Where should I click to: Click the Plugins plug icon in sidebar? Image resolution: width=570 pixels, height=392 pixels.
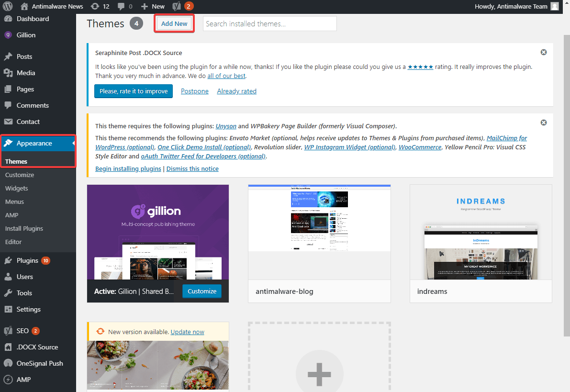pyautogui.click(x=11, y=260)
